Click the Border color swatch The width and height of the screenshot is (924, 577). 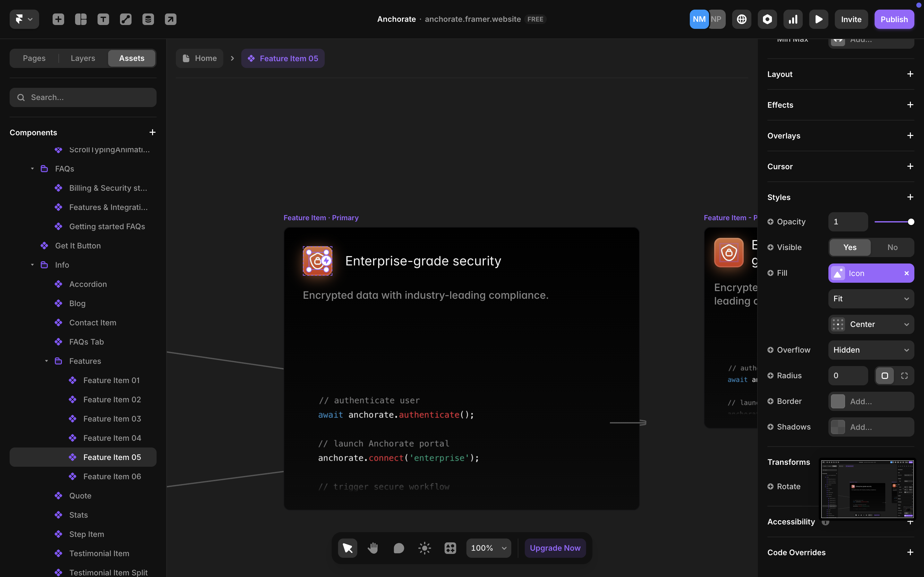pyautogui.click(x=838, y=401)
